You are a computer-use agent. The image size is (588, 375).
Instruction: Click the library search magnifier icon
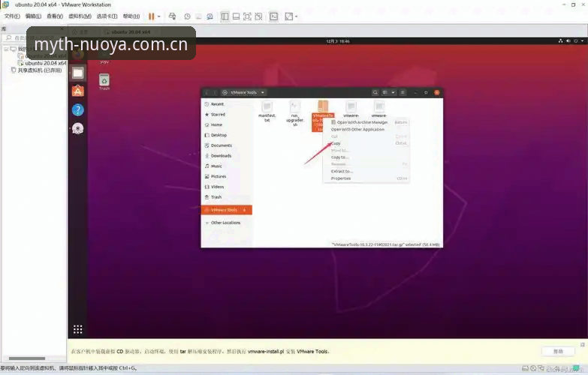coord(8,37)
